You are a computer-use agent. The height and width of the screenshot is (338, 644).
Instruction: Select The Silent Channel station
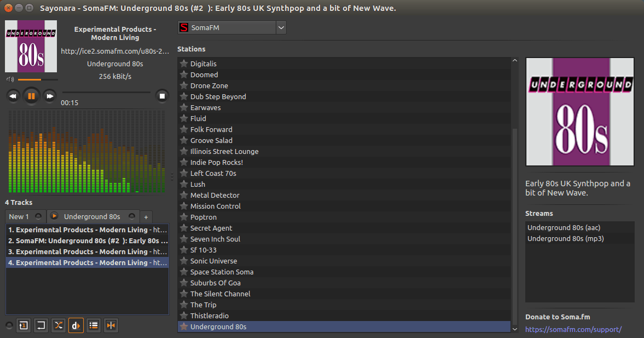[344, 294]
